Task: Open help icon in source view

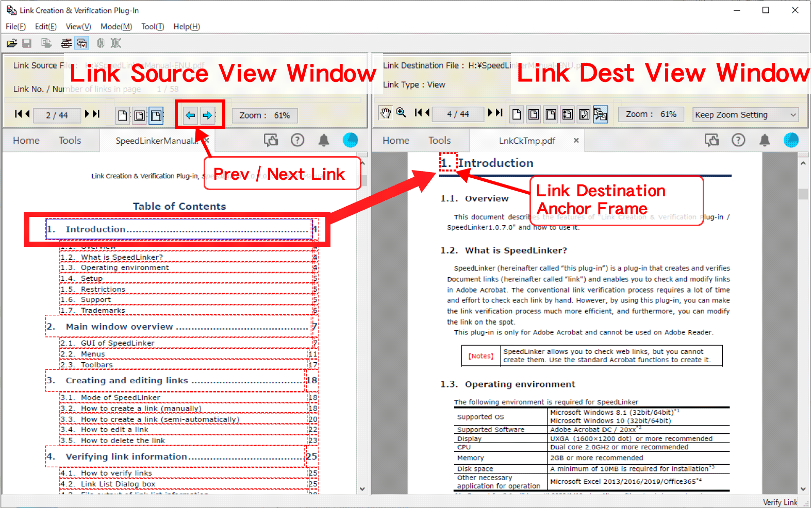Action: 297,140
